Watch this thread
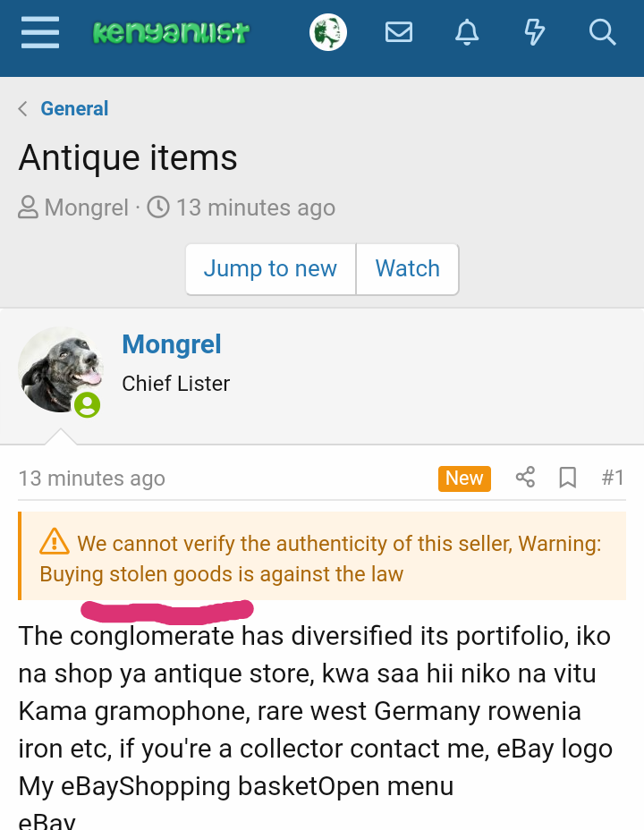Screen dimensions: 644x830 (x=407, y=269)
